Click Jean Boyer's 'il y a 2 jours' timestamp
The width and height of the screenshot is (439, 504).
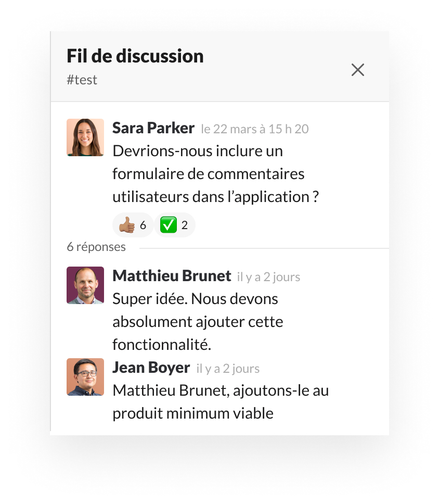(228, 369)
